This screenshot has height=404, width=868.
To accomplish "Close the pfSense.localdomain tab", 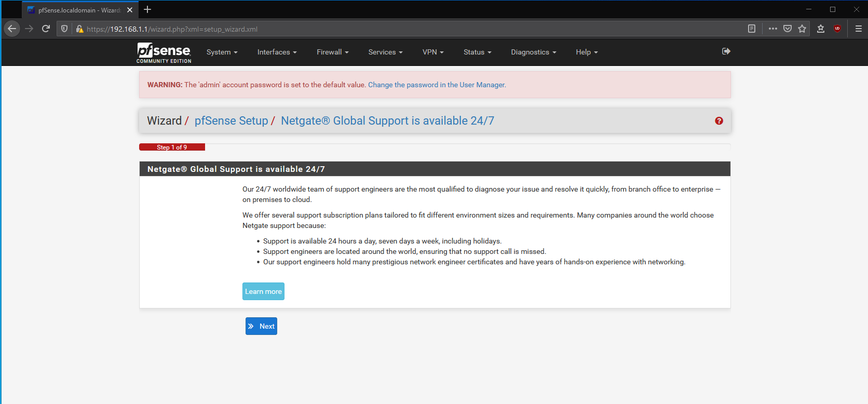I will click(130, 10).
